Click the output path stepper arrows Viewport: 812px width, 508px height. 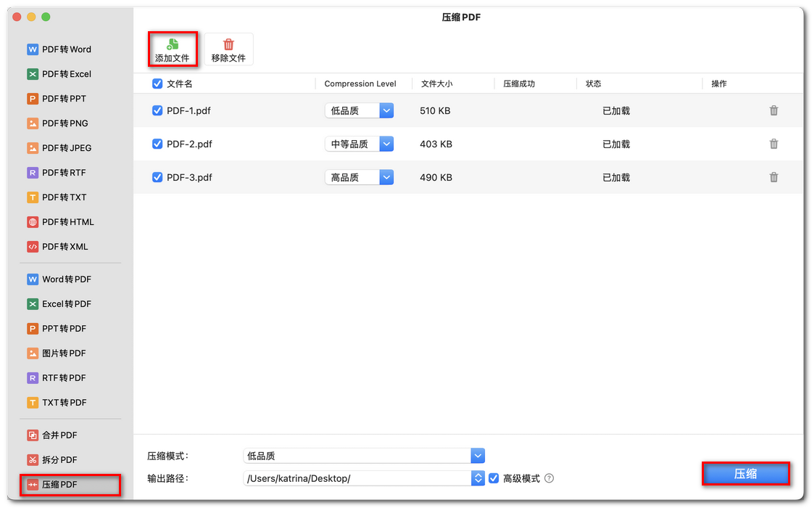[477, 478]
